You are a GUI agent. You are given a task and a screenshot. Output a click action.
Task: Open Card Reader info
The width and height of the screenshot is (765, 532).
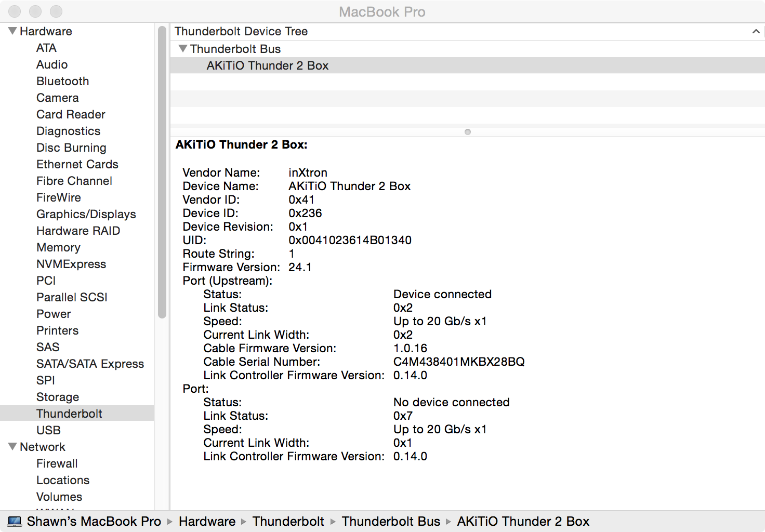tap(71, 114)
